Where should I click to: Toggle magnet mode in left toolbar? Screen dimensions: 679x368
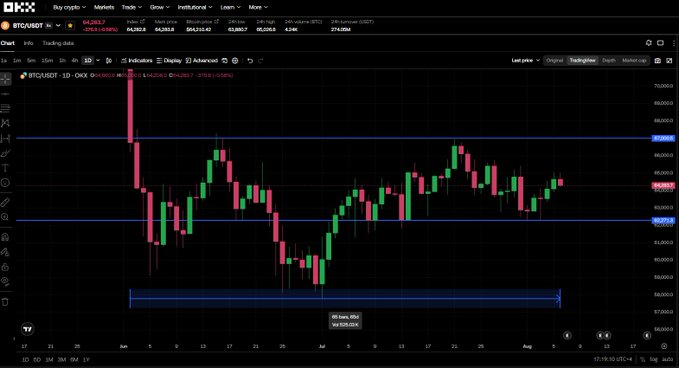[5, 237]
